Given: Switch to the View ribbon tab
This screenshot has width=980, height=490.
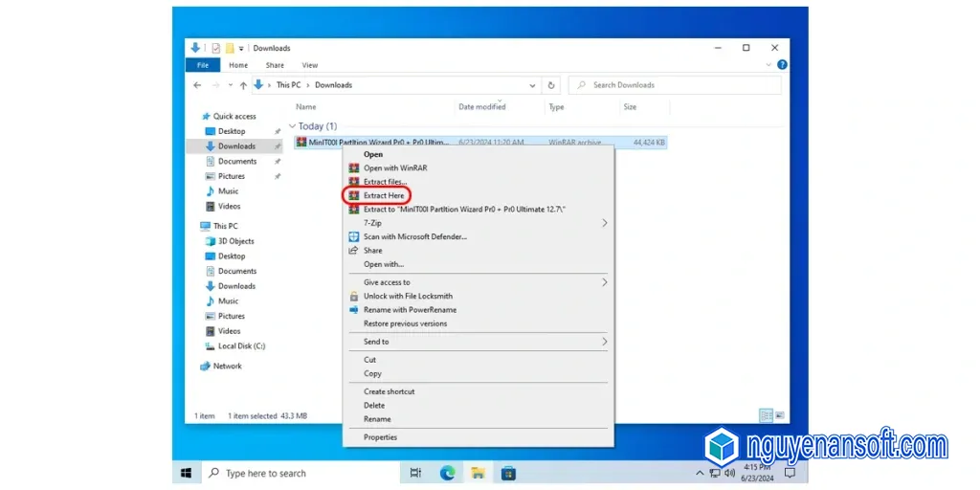Looking at the screenshot, I should click(310, 65).
